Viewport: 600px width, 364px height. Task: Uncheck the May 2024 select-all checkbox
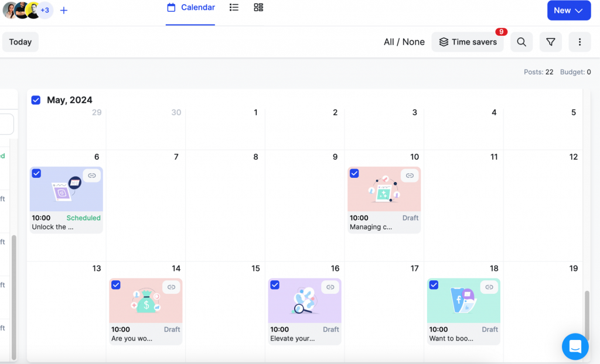point(36,99)
